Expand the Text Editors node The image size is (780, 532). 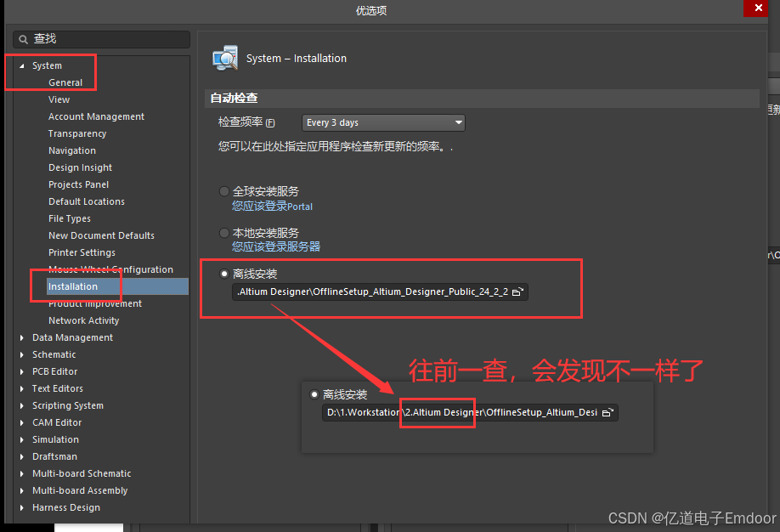21,388
